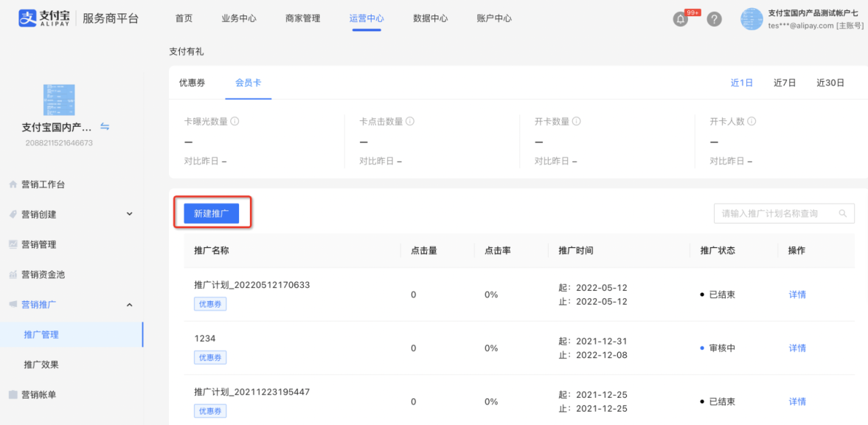Click end date 止：2022-12-08
This screenshot has width=868, height=425.
click(x=593, y=355)
